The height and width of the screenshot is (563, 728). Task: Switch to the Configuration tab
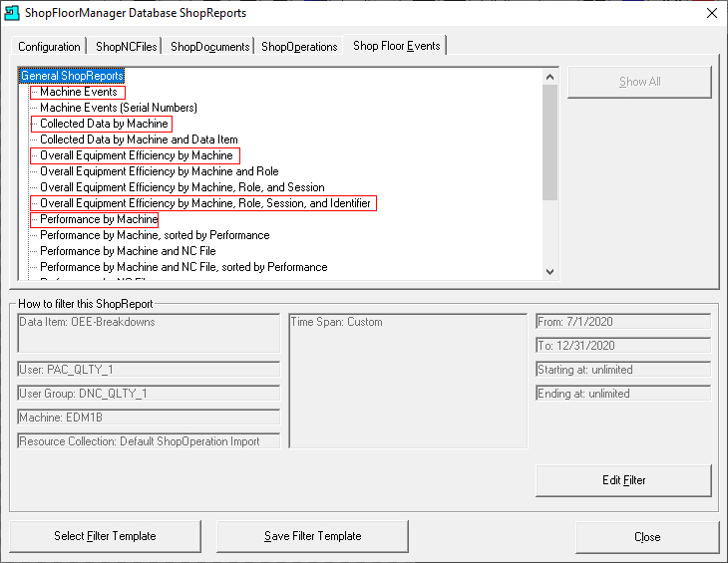click(x=49, y=47)
